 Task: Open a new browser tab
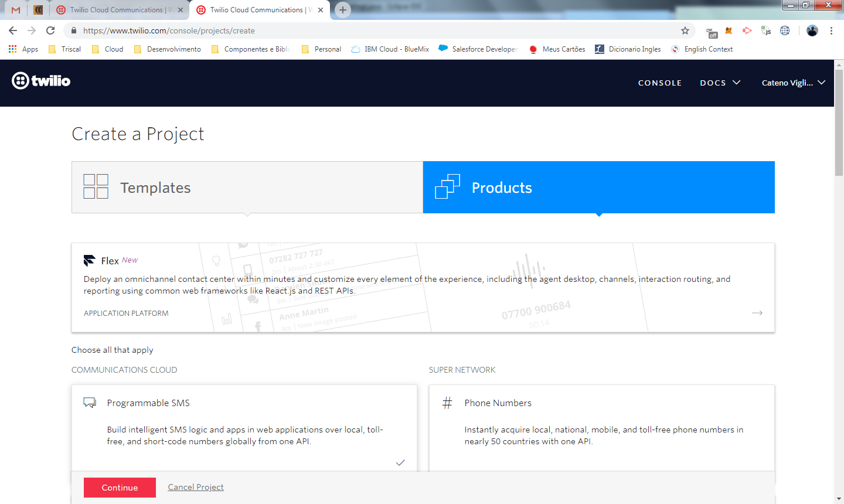343,10
